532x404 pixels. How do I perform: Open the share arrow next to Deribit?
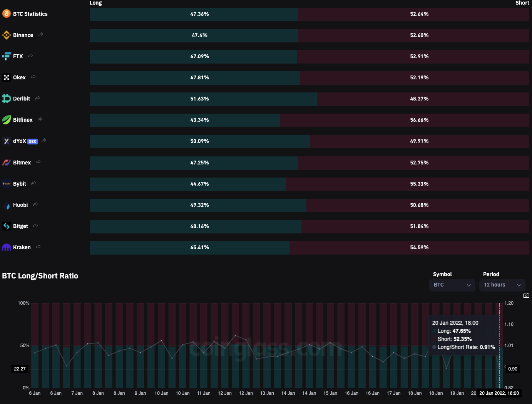(38, 98)
